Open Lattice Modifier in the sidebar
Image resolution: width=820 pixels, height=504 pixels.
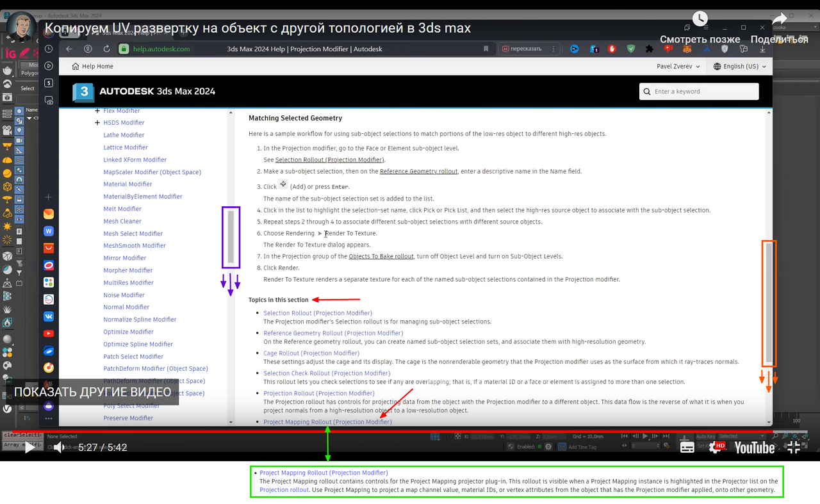point(126,147)
